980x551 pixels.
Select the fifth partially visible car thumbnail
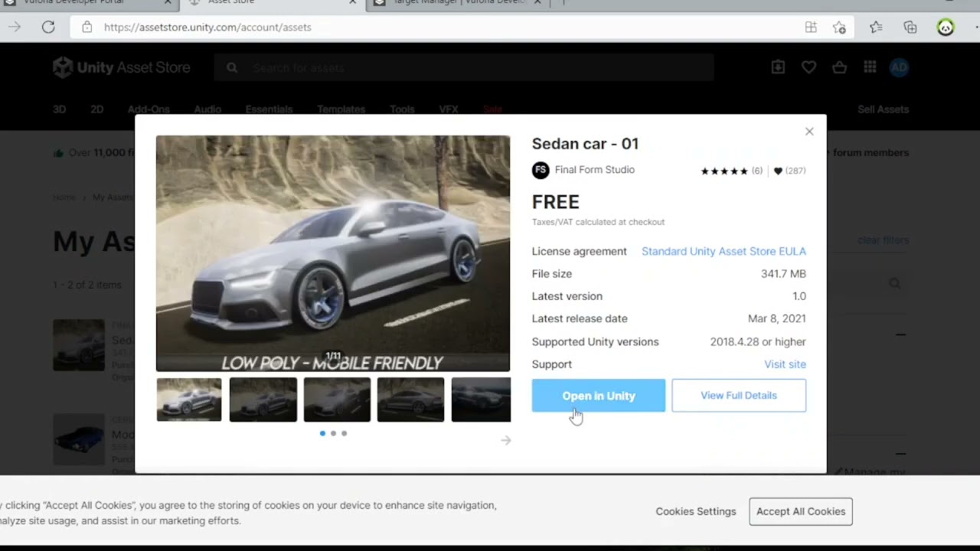click(x=481, y=399)
